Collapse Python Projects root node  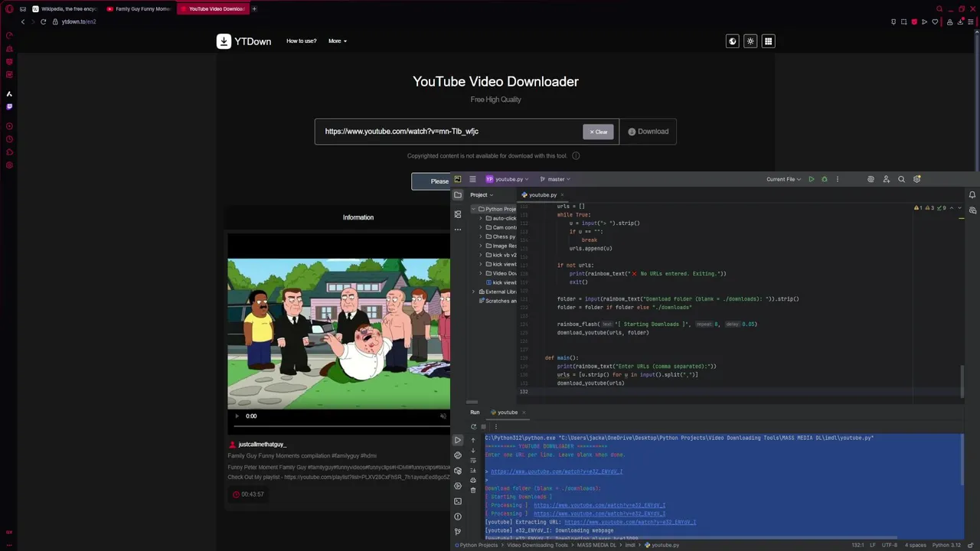[x=473, y=209]
